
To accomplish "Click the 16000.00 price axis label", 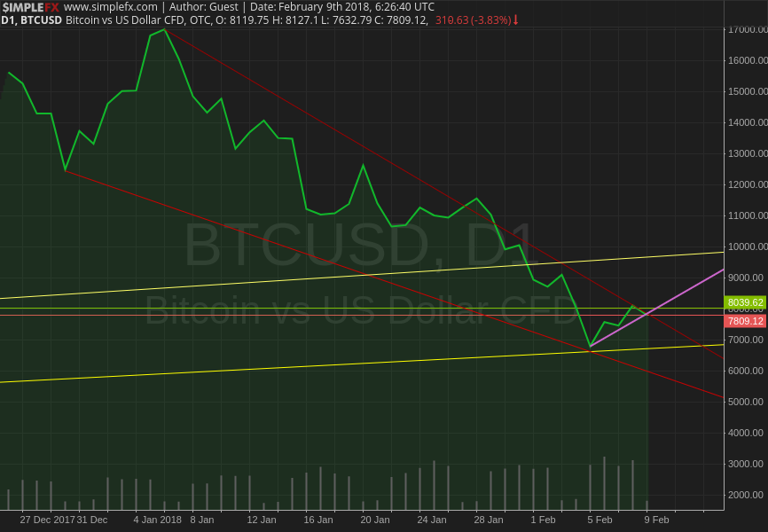I will click(x=748, y=61).
